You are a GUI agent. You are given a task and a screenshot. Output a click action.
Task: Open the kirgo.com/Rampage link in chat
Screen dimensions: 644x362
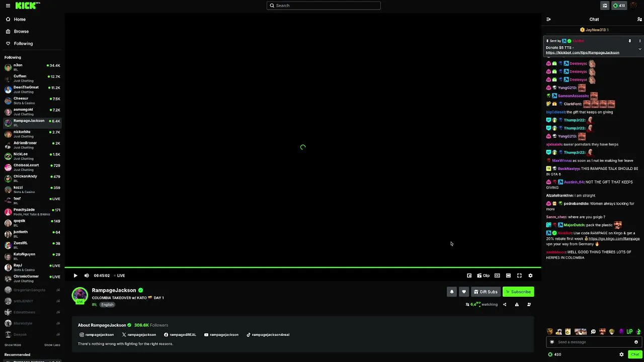coord(614,238)
